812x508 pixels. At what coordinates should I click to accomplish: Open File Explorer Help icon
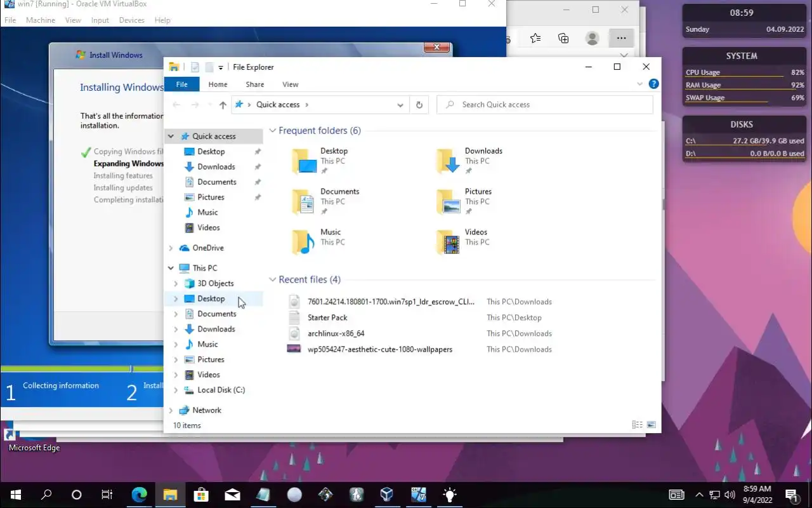click(653, 84)
